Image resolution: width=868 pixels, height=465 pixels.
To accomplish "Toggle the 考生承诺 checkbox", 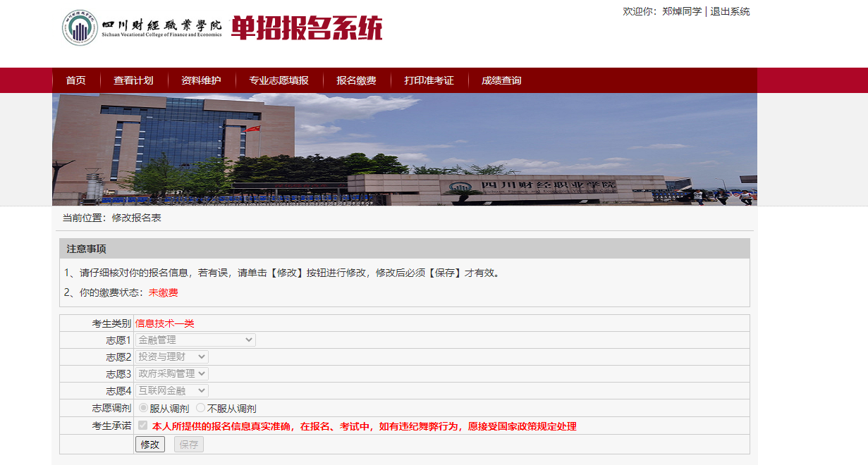I will [143, 426].
